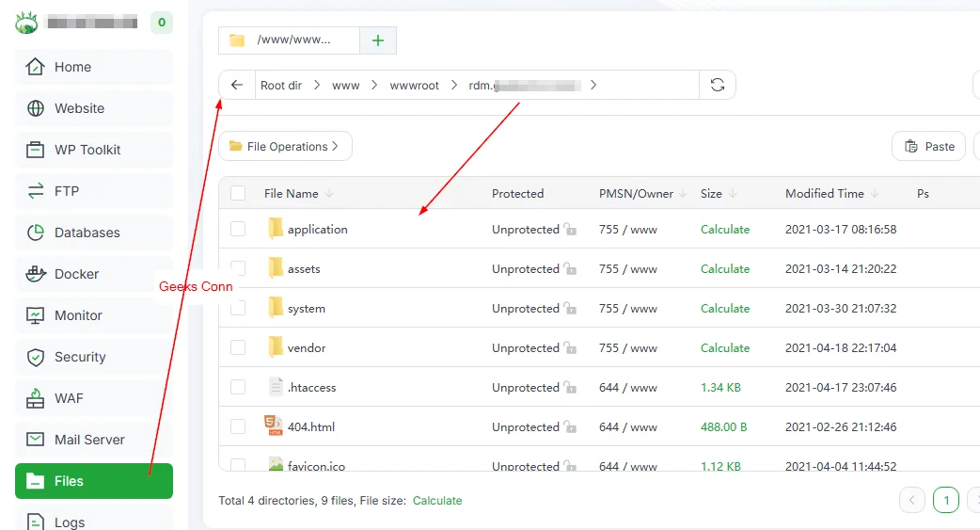Click the aaPanel logo icon
Image resolution: width=980 pixels, height=530 pixels.
[x=26, y=23]
